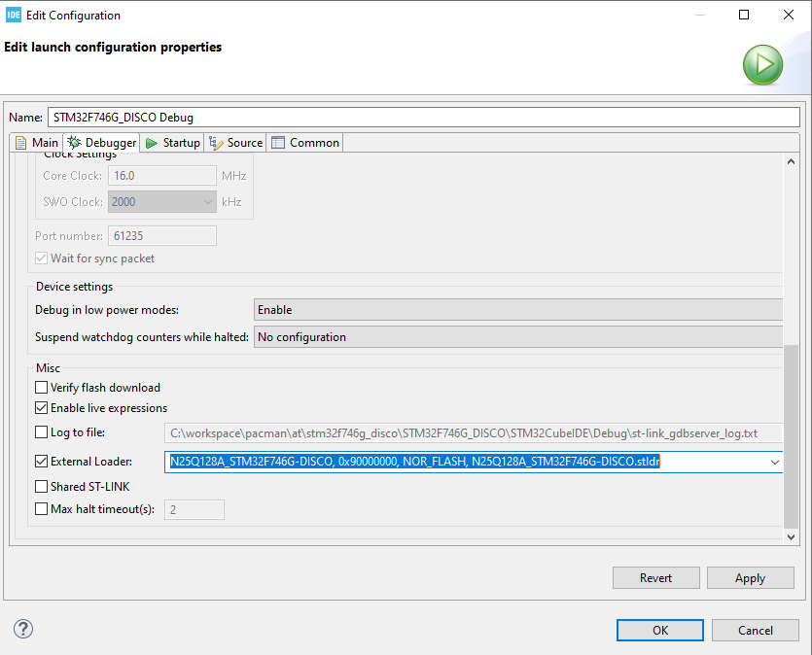This screenshot has height=655, width=812.
Task: Click 'Suspend watchdog counters while halted:' label
Action: click(142, 337)
